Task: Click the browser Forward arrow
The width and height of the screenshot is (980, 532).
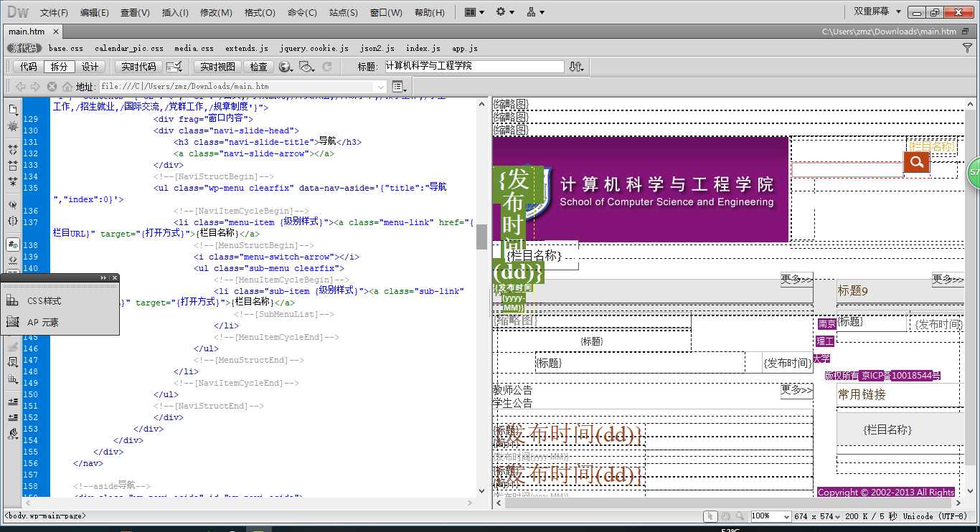Action: click(35, 86)
